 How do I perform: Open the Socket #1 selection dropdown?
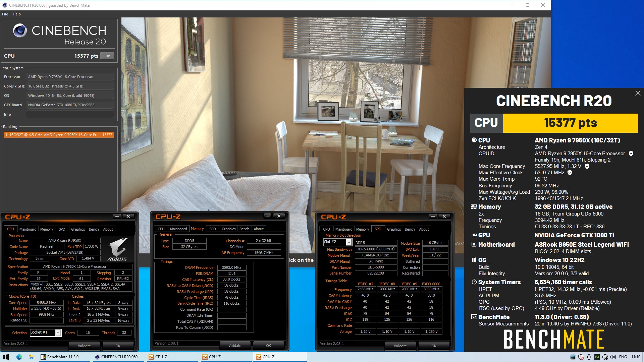(x=58, y=333)
